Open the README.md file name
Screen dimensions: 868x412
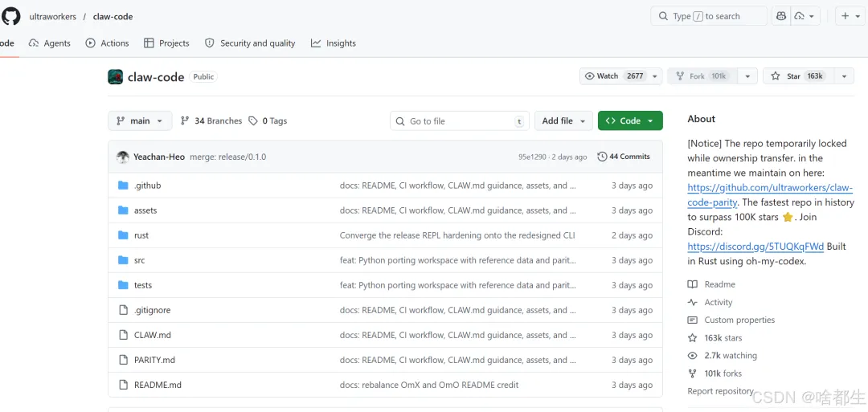[158, 385]
